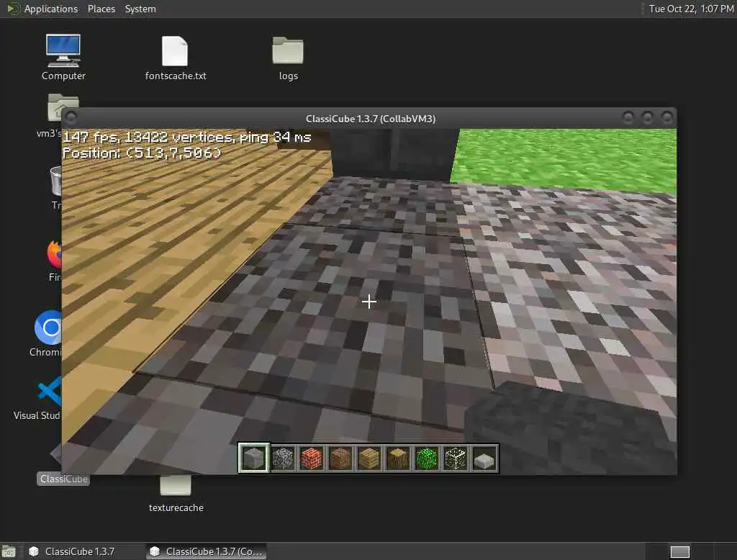Switch to ClassiCube 1.3.7 (Co... taskbar entry
Screen dimensions: 737x560
[207, 551]
